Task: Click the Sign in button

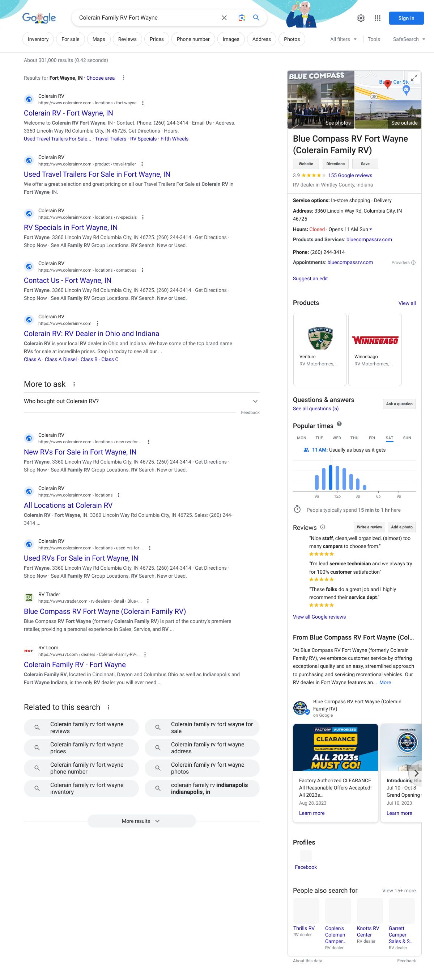Action: pos(406,18)
